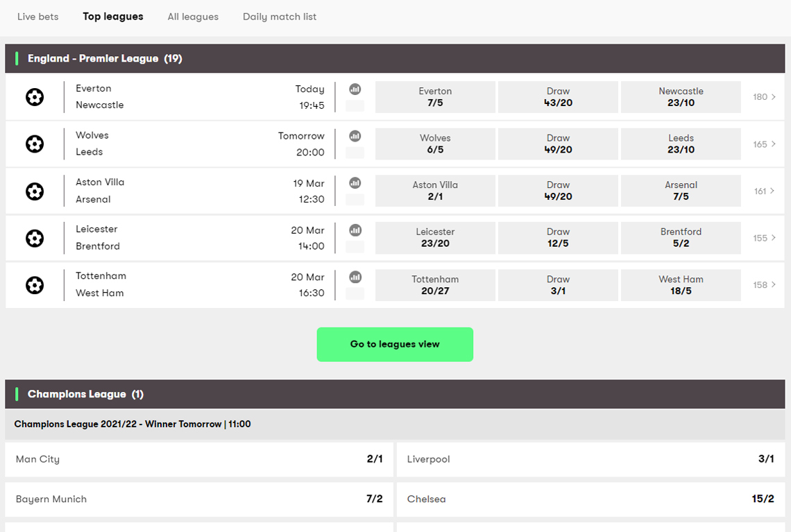Pick Leicester to win at 23/20

coord(435,237)
